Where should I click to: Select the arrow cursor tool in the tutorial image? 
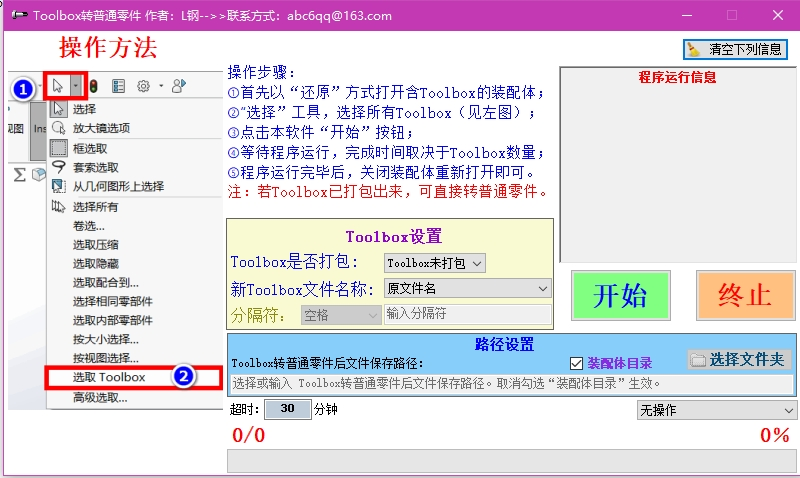[58, 86]
